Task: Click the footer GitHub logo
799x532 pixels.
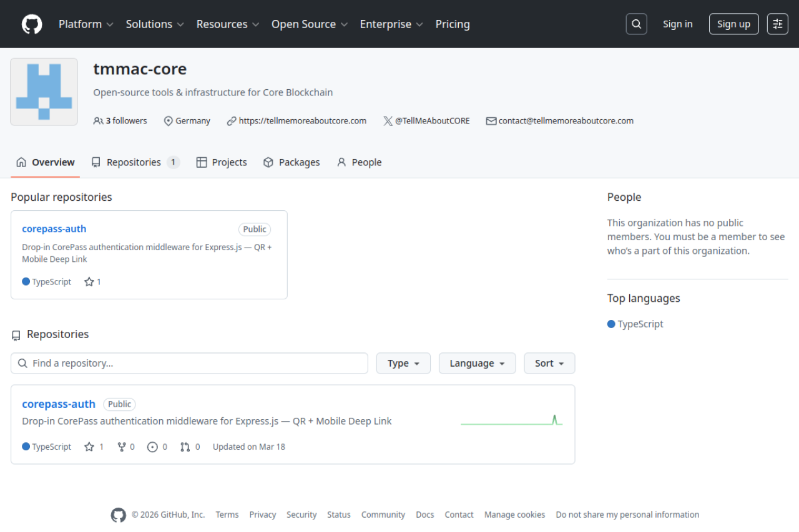Action: (118, 515)
